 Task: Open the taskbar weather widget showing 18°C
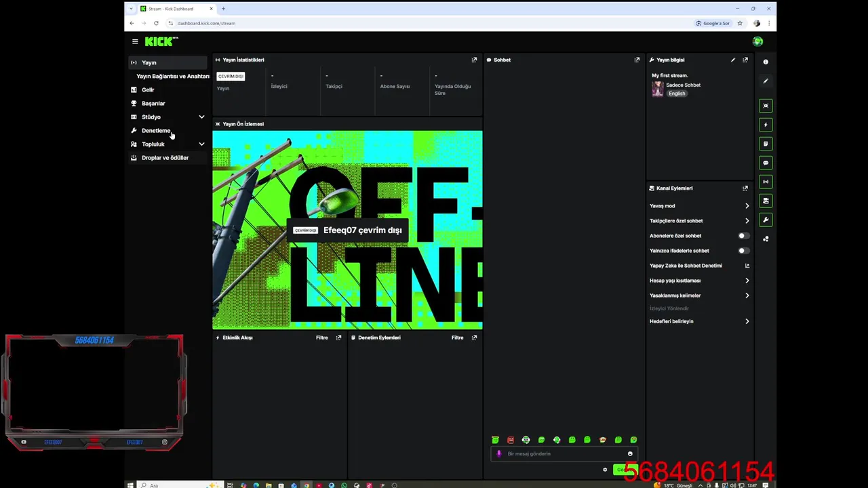coord(673,485)
